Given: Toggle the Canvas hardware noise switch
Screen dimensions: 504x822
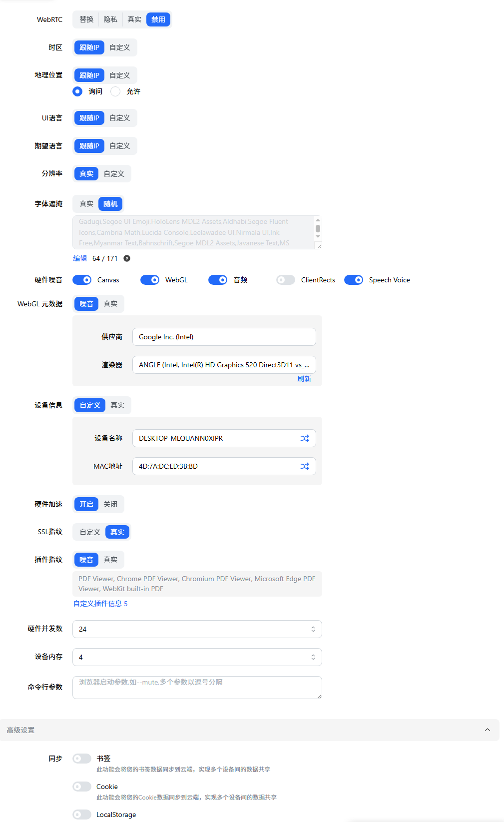Looking at the screenshot, I should tap(82, 280).
